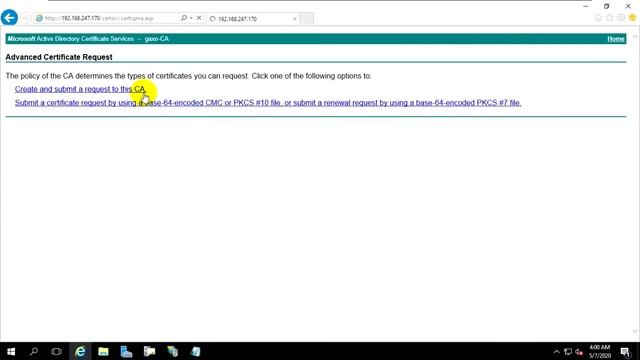Open taskbar Search
Image resolution: width=640 pixels, height=360 pixels.
point(34,351)
